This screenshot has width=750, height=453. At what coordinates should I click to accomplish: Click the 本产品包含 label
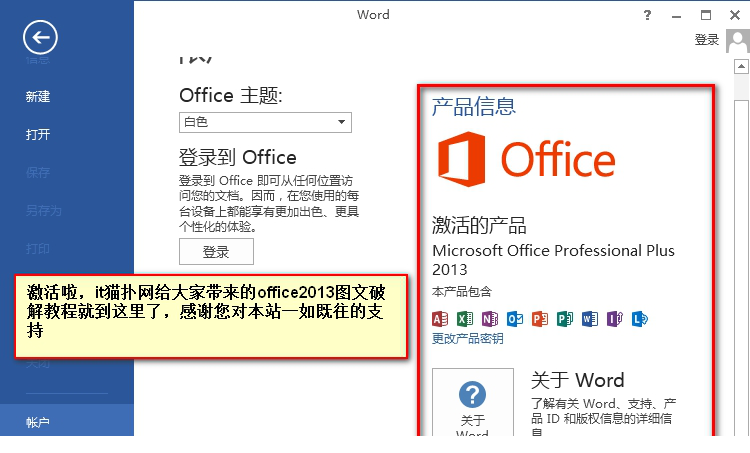coord(462,291)
